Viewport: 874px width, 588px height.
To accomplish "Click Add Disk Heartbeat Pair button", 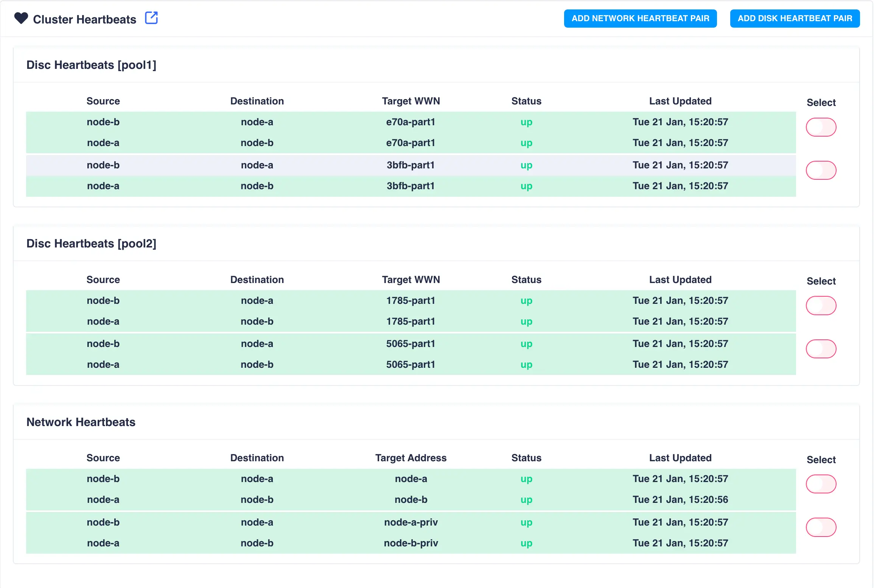I will [x=795, y=19].
